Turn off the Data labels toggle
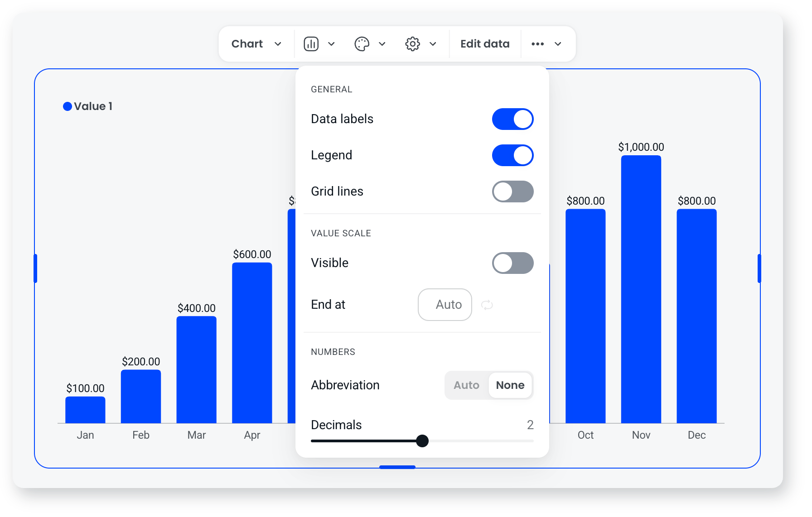This screenshot has width=812, height=517. [x=513, y=119]
